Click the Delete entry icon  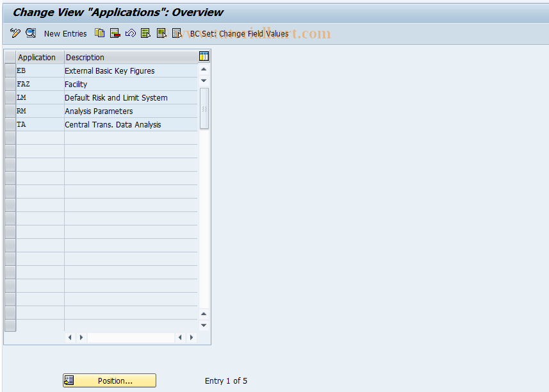pos(115,33)
